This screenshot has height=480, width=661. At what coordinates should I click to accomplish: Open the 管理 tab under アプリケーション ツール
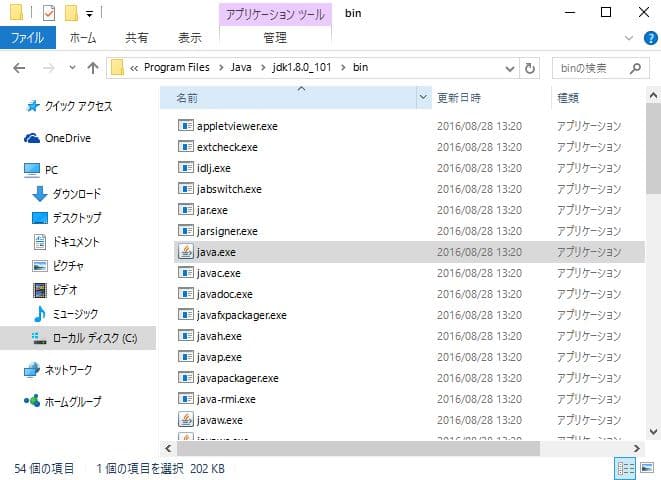click(x=275, y=38)
